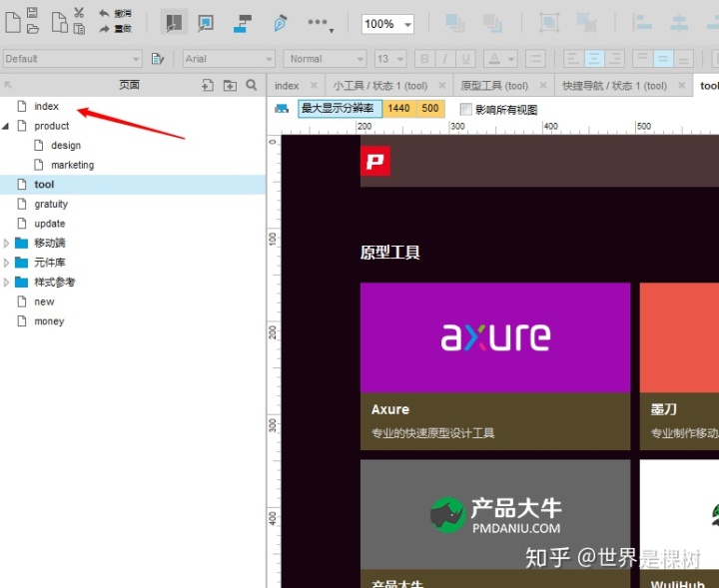Click the Add Folder icon in pages panel
The width and height of the screenshot is (719, 588).
[x=230, y=85]
